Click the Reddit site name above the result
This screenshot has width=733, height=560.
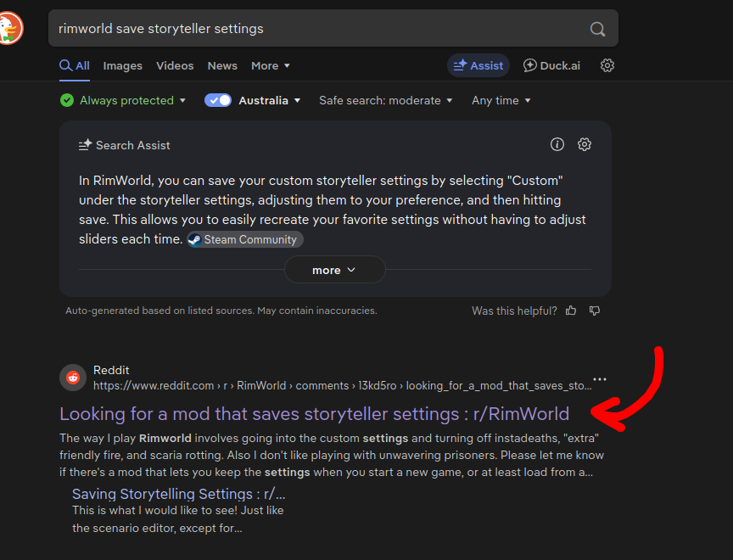tap(111, 370)
